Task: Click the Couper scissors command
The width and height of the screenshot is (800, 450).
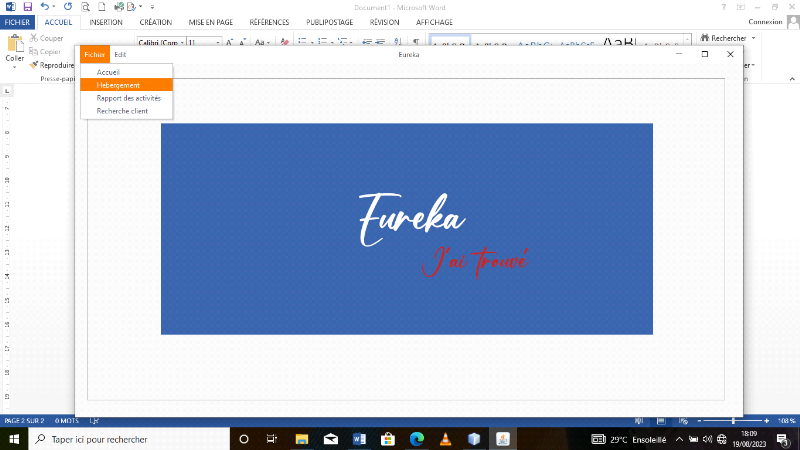Action: pos(46,38)
